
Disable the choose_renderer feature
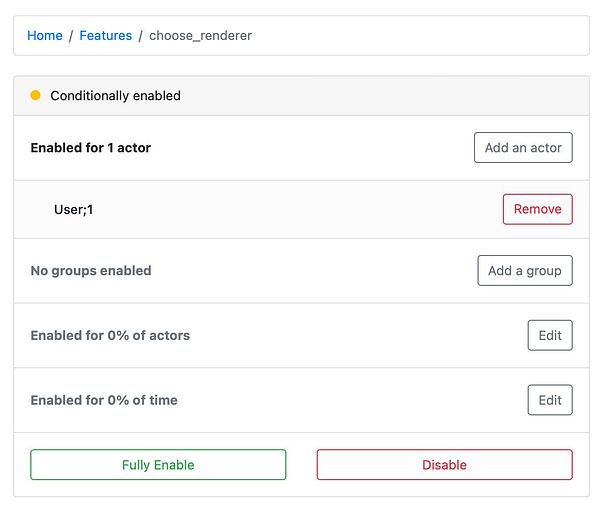pyautogui.click(x=444, y=465)
